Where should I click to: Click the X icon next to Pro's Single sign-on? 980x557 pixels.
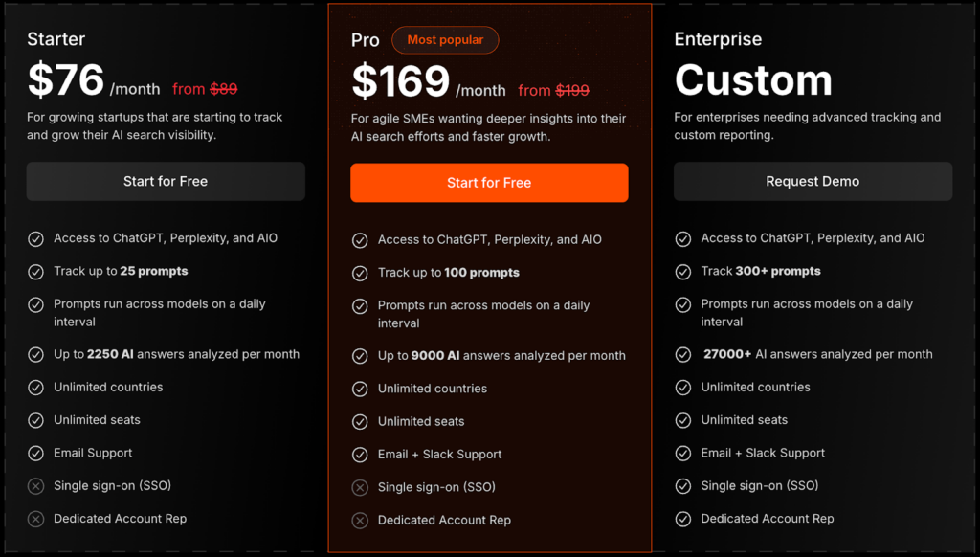tap(360, 488)
